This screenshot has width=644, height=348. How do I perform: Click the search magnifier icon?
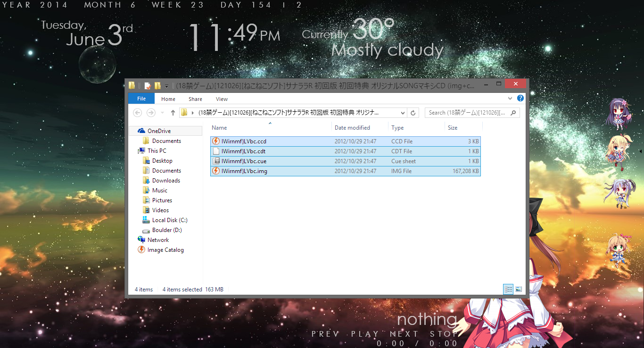(514, 113)
